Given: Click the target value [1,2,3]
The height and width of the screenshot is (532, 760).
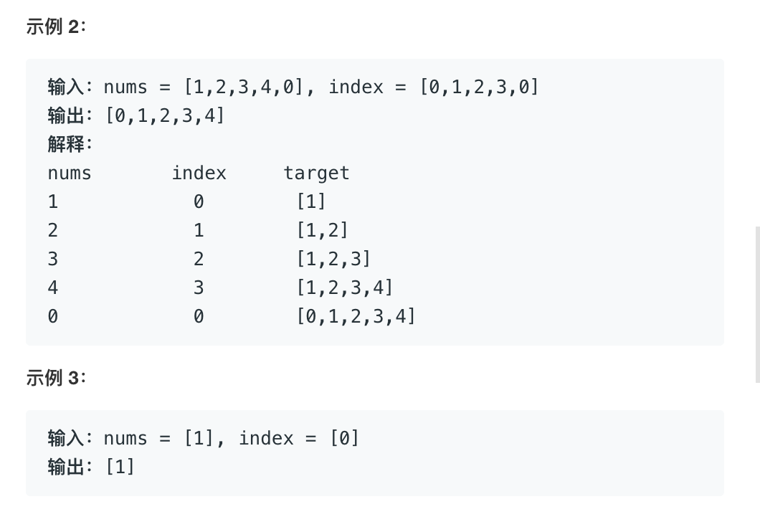Looking at the screenshot, I should 333,259.
